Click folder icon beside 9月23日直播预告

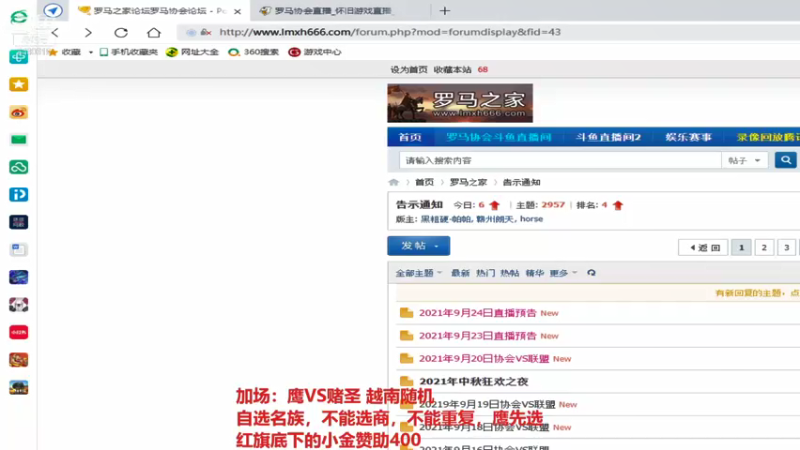[x=407, y=335]
